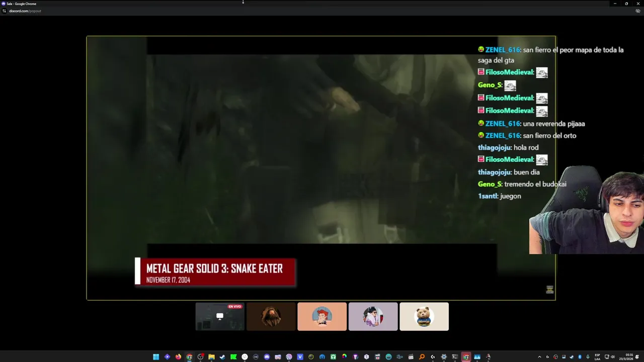Click the November 17, 2004 date text
The image size is (644, 362).
168,280
